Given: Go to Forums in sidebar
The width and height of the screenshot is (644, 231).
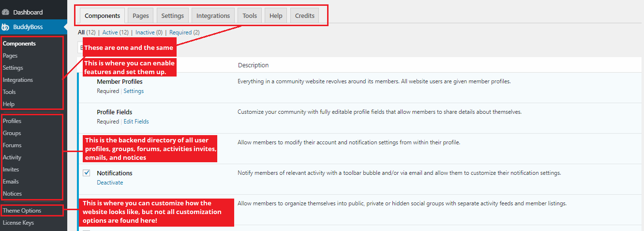Looking at the screenshot, I should click(x=12, y=145).
